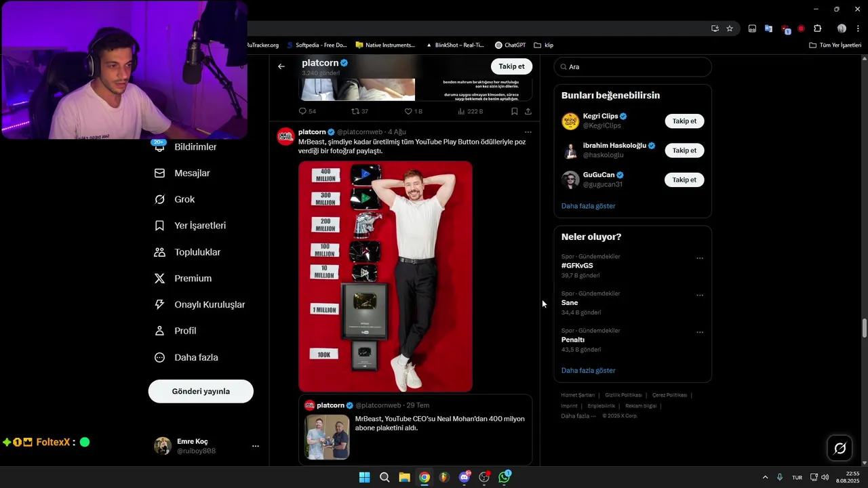Screen dimensions: 868x488
Task: Open the Chrome extensions puzzle icon
Action: point(817,28)
